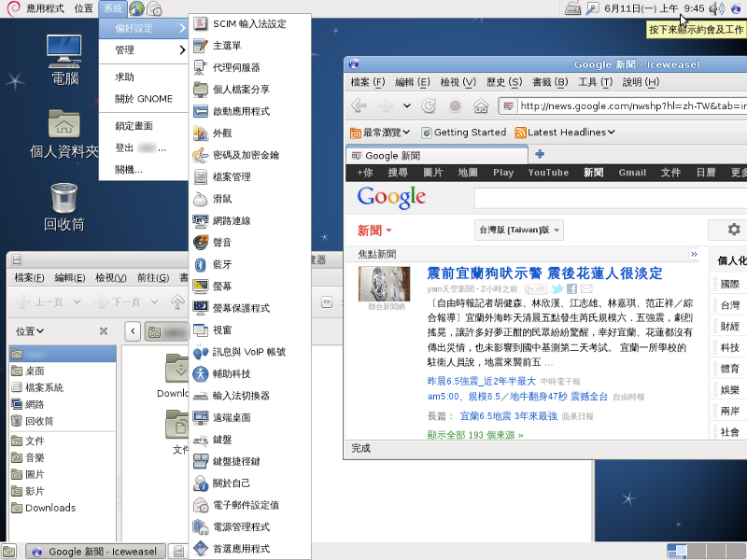The image size is (747, 560).
Task: Open 主選單 menu editor entry
Action: 250,46
